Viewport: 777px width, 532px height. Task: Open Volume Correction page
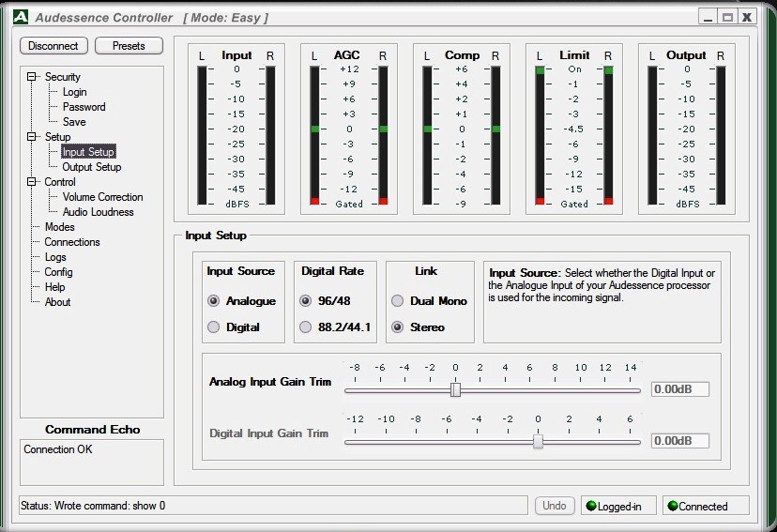coord(102,197)
